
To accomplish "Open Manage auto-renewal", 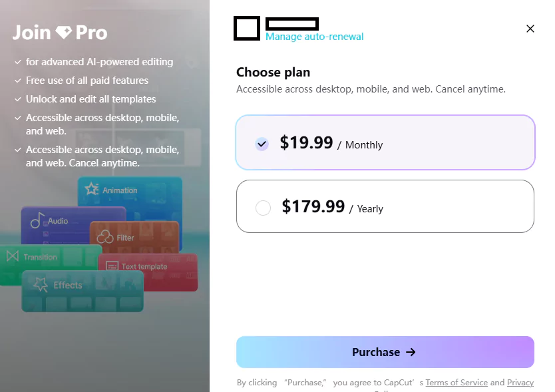I will (314, 37).
